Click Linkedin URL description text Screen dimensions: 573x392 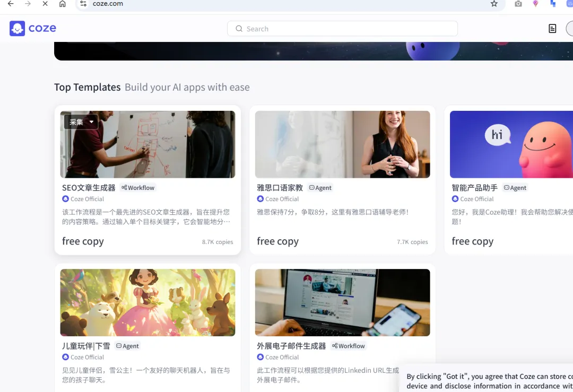tap(328, 375)
